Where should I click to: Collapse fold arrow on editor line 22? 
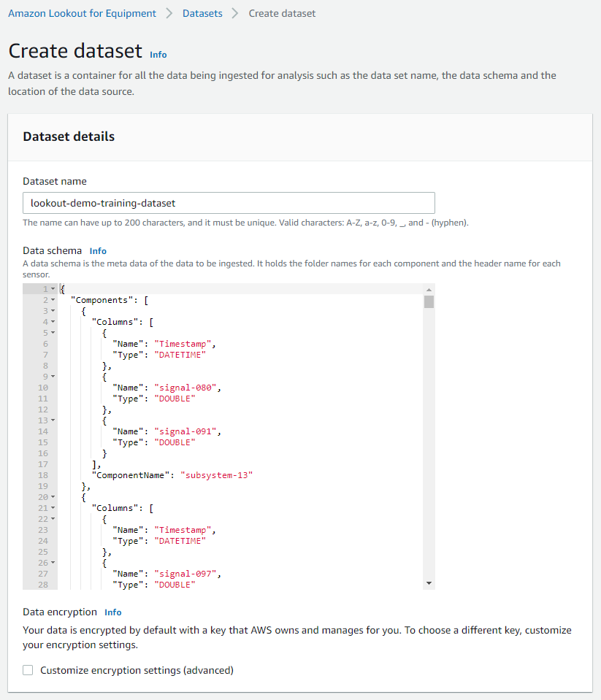53,519
